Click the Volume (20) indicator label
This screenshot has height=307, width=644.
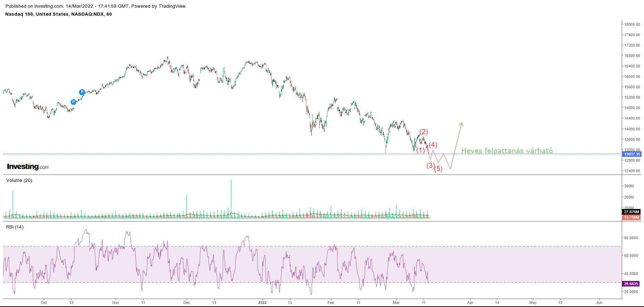[19, 180]
